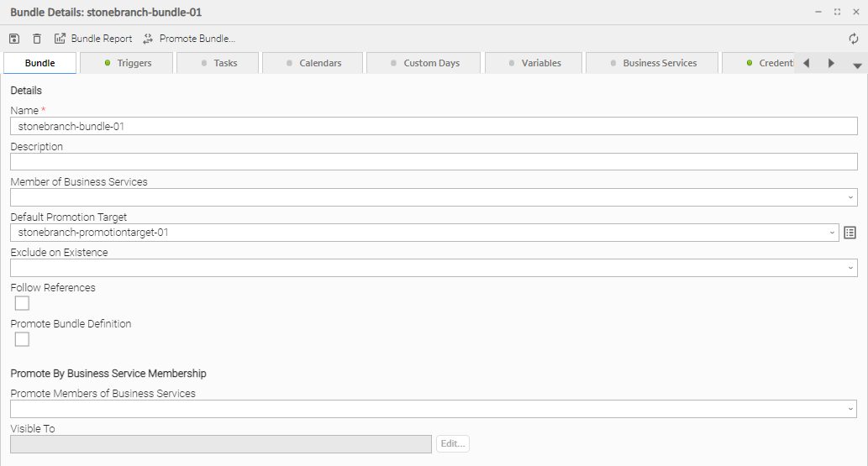Click the Refresh icon at top right
This screenshot has width=868, height=466.
[x=854, y=39]
